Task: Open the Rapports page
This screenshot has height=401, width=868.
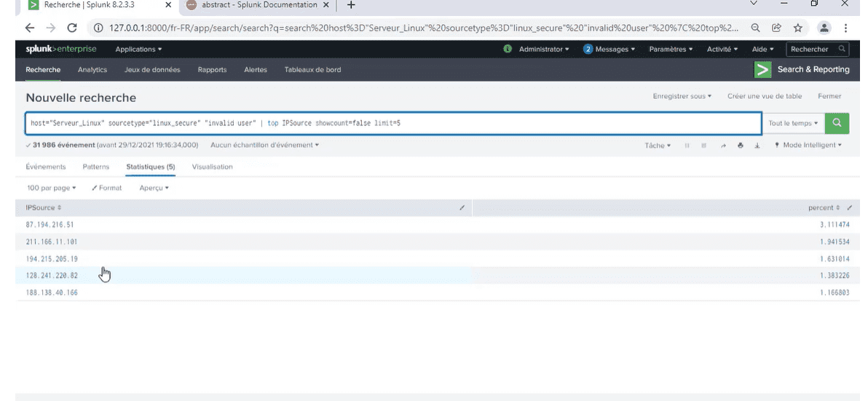Action: (x=212, y=70)
